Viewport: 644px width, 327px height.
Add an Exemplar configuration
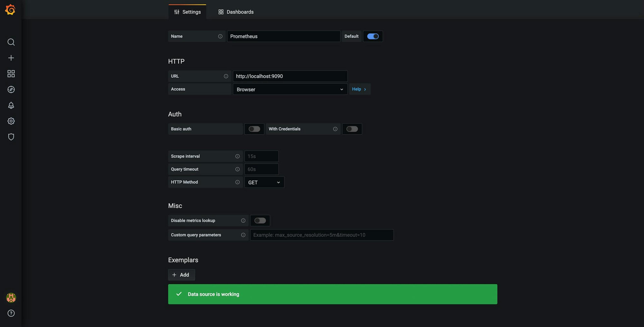(x=181, y=275)
